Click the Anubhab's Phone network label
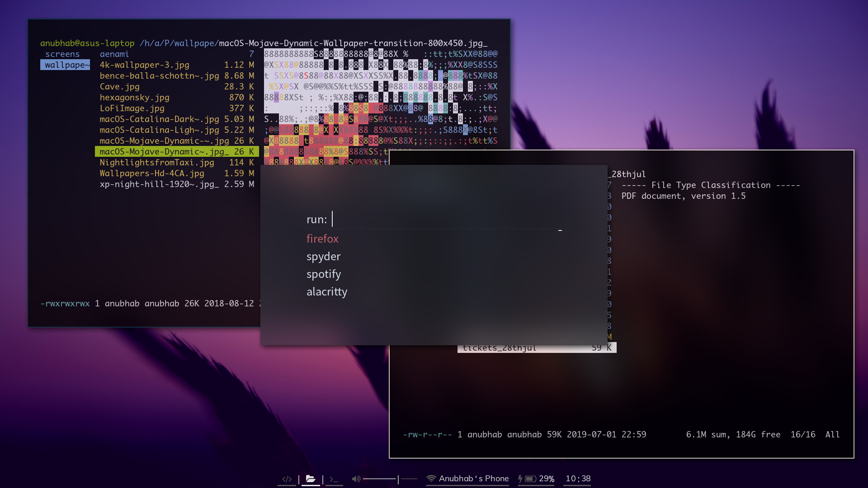 [x=473, y=479]
